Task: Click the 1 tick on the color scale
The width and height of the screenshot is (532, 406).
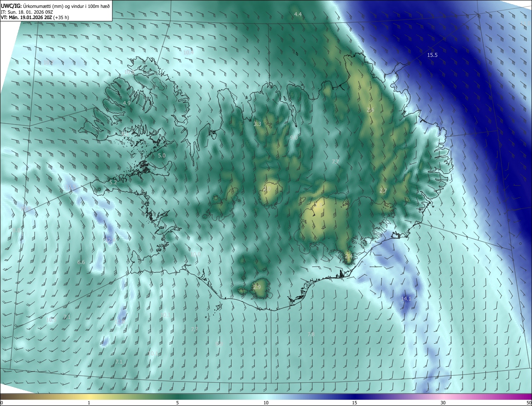Action: 89,403
